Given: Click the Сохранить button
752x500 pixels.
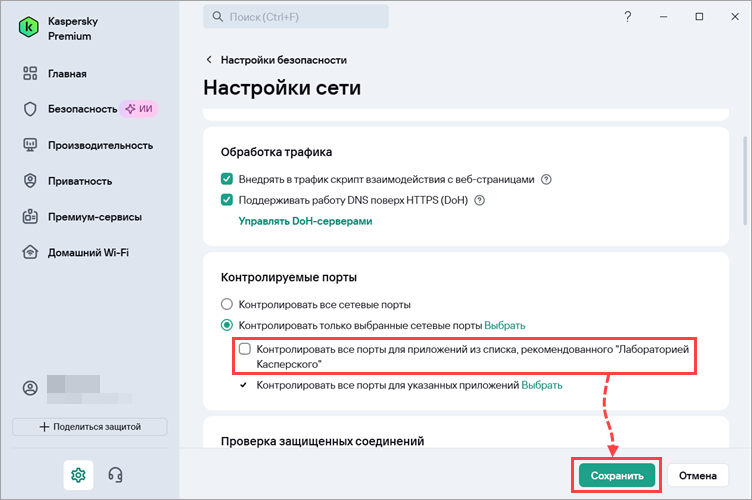Looking at the screenshot, I should tap(617, 475).
